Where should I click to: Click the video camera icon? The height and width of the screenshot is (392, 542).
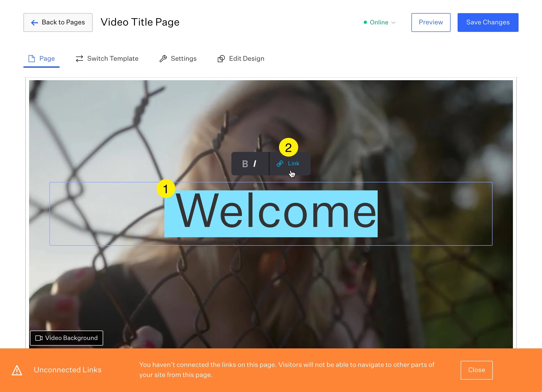click(39, 338)
